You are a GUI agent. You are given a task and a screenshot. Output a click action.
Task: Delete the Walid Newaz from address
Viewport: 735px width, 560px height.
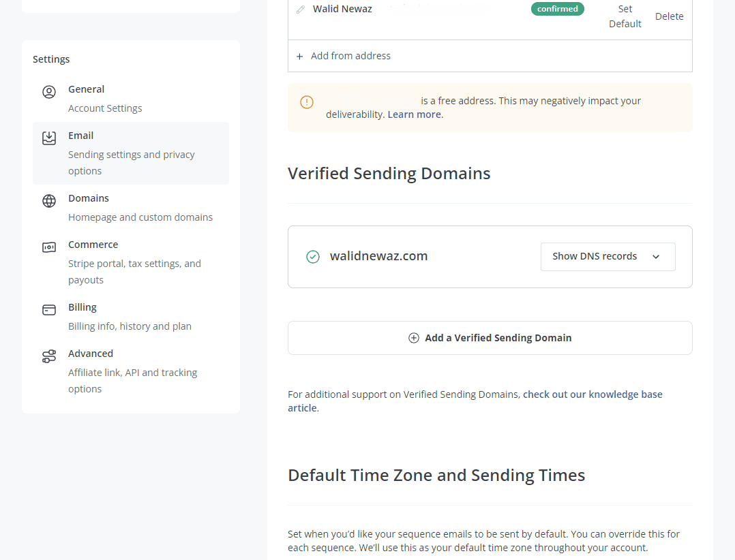[x=669, y=16]
